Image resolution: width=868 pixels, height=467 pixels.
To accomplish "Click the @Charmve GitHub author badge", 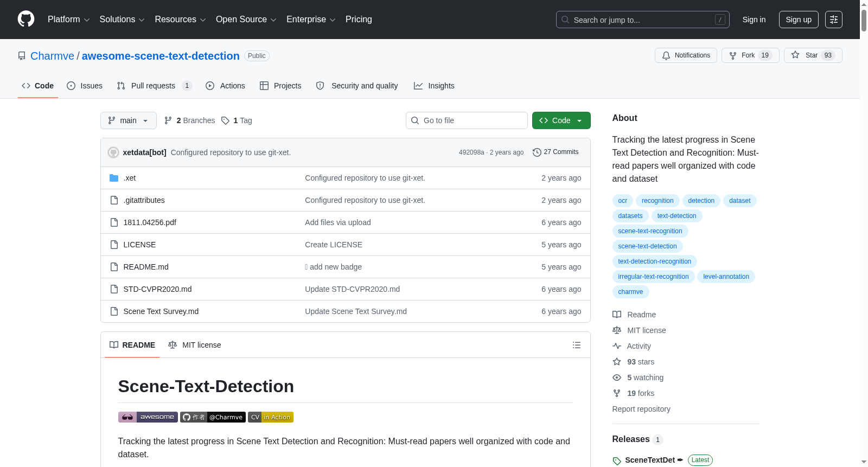I will click(213, 417).
